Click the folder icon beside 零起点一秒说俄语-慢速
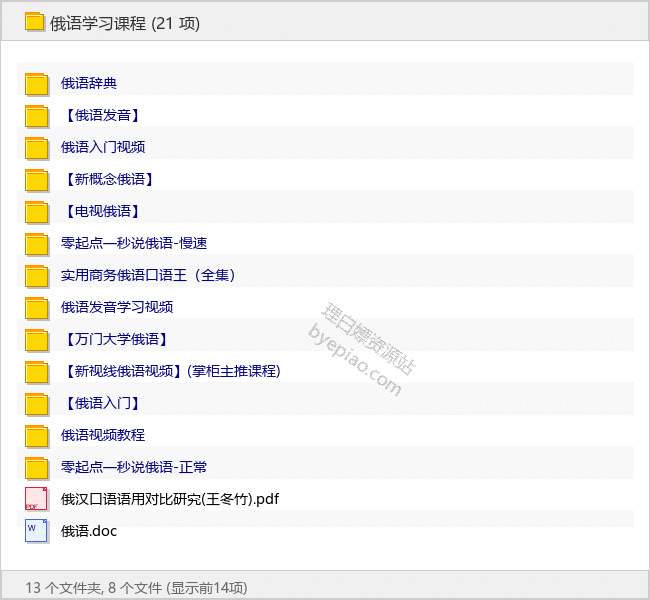 (36, 243)
